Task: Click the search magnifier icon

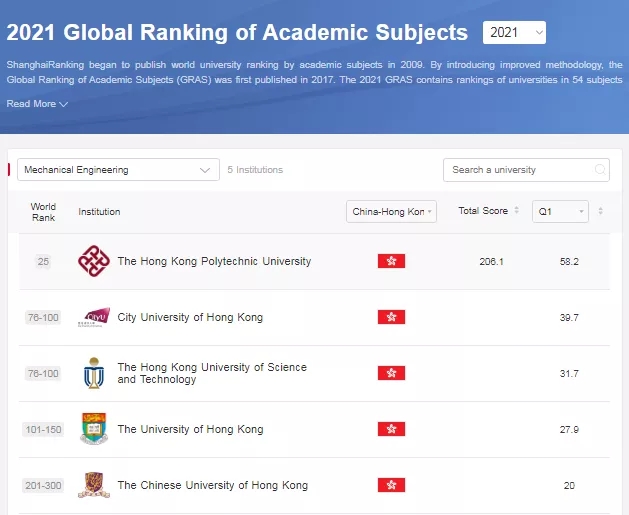Action: [600, 170]
